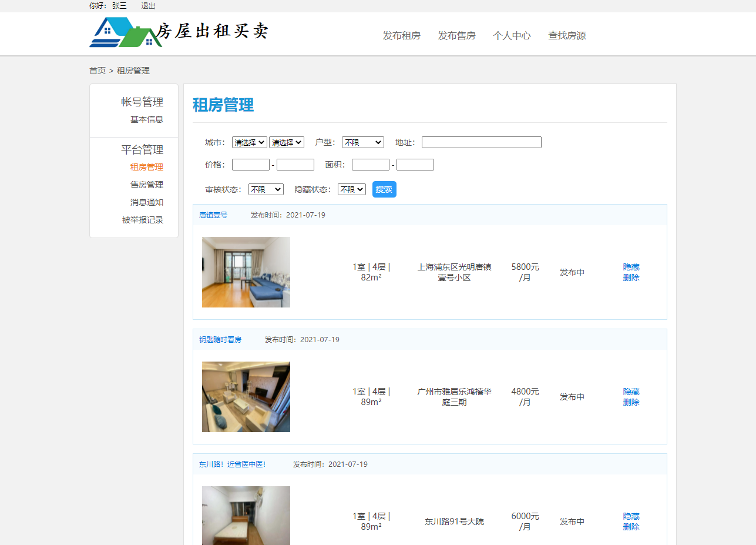Open the 审核状态 dropdown
Image resolution: width=756 pixels, height=545 pixels.
pos(266,189)
